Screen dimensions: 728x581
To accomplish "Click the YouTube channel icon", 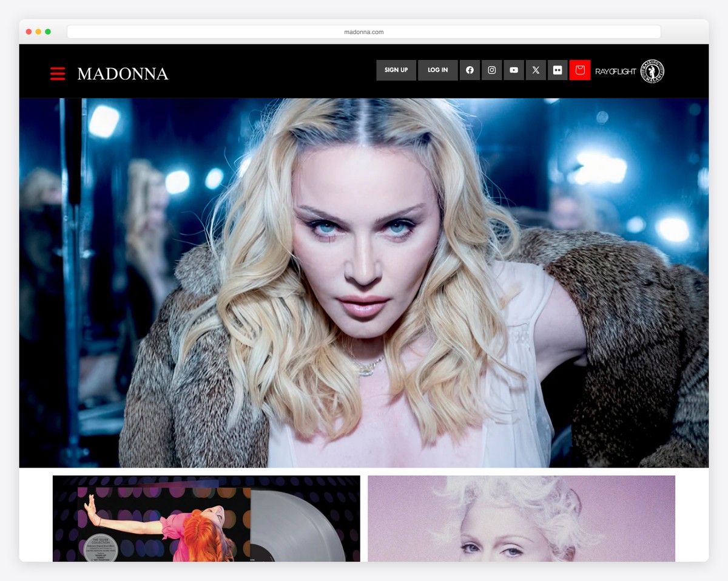I will 513,70.
